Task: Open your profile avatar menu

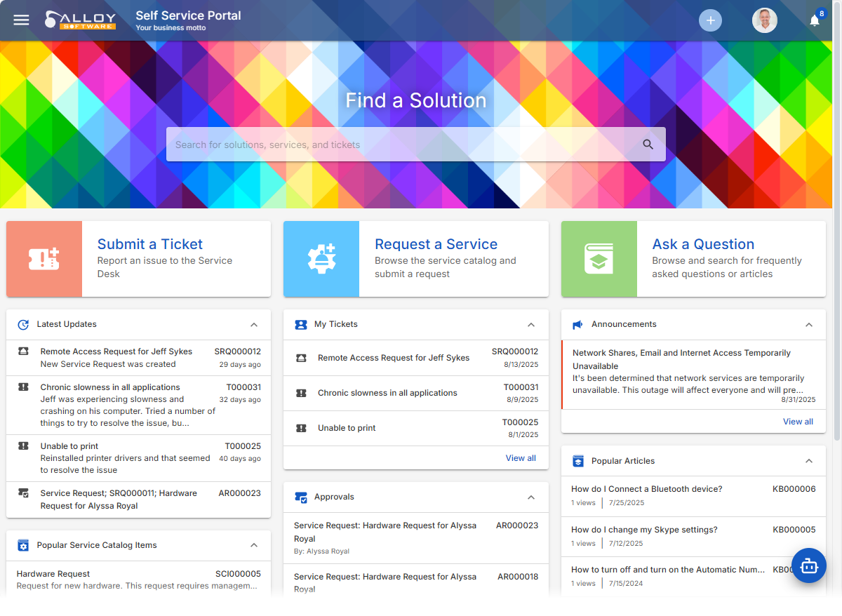Action: [765, 20]
